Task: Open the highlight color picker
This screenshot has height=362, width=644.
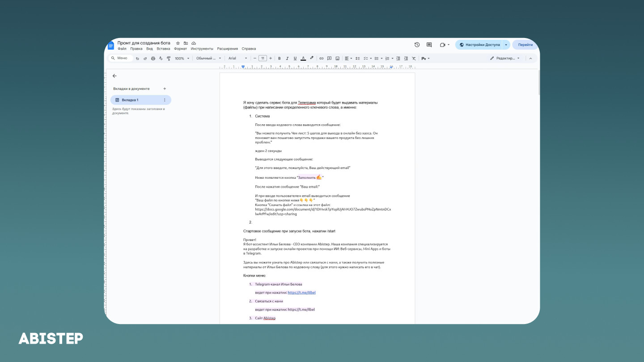Action: [x=311, y=59]
